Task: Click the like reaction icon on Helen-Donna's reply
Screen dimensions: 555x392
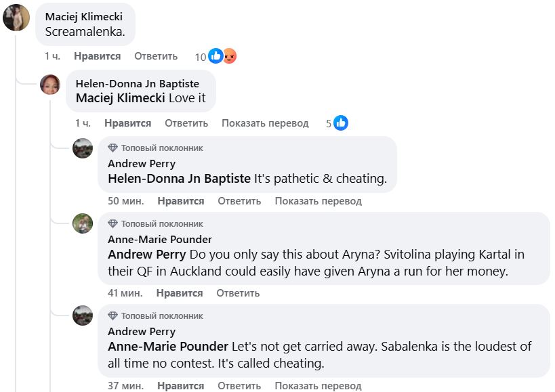Action: click(x=341, y=123)
